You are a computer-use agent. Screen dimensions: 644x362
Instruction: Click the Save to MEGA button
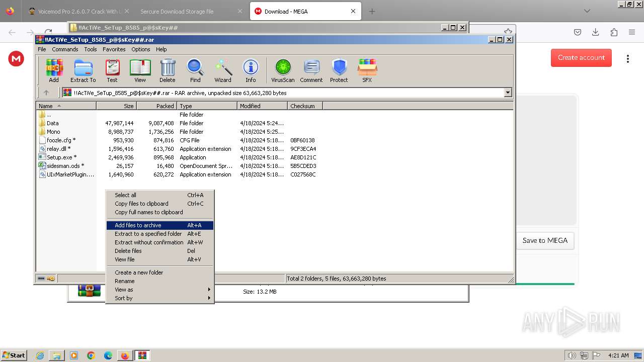545,241
